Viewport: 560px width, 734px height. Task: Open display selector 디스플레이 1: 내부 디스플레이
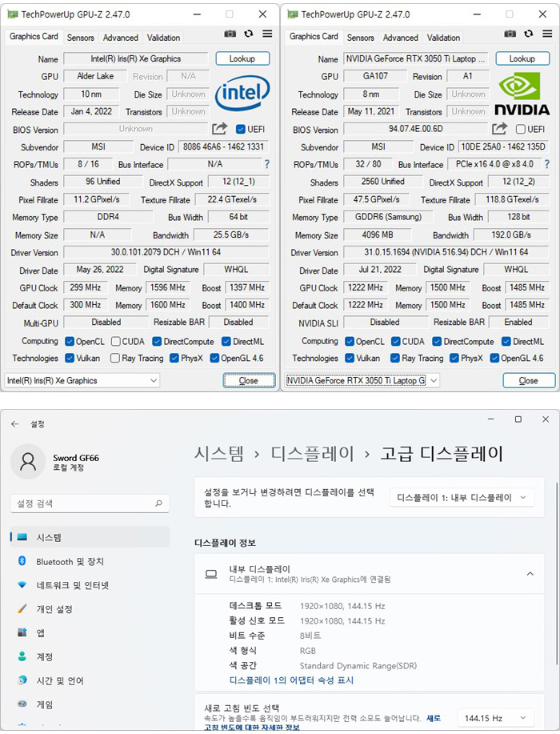tap(462, 498)
